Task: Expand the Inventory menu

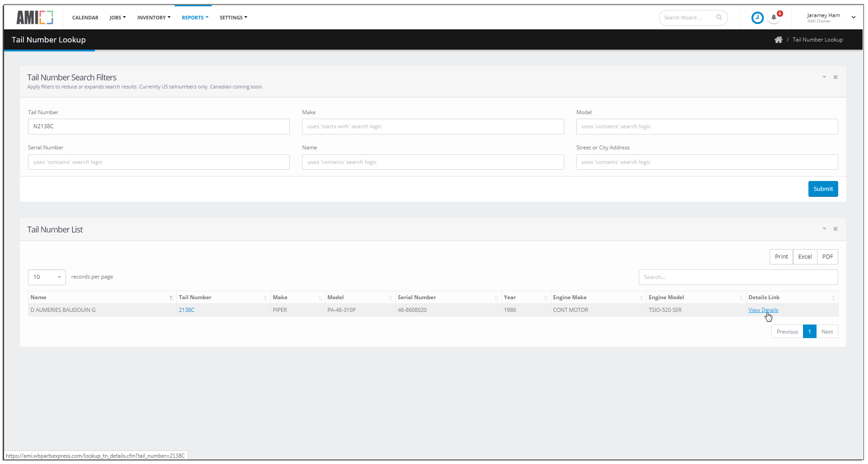Action: click(x=154, y=18)
